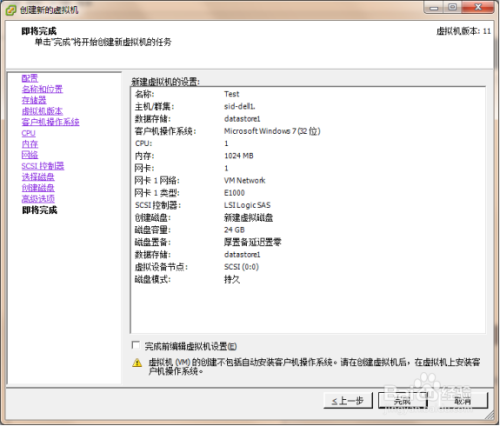500x426 pixels.
Task: Click the window resize grip corner
Action: click(490, 415)
